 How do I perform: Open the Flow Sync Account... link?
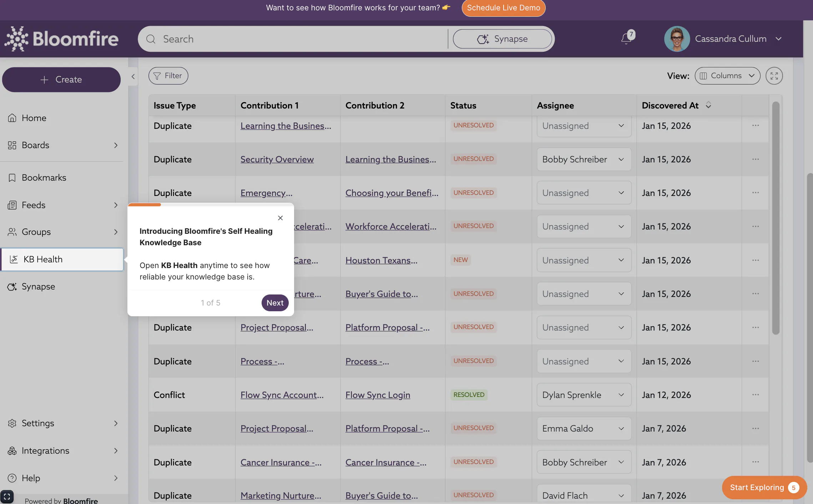(x=282, y=395)
